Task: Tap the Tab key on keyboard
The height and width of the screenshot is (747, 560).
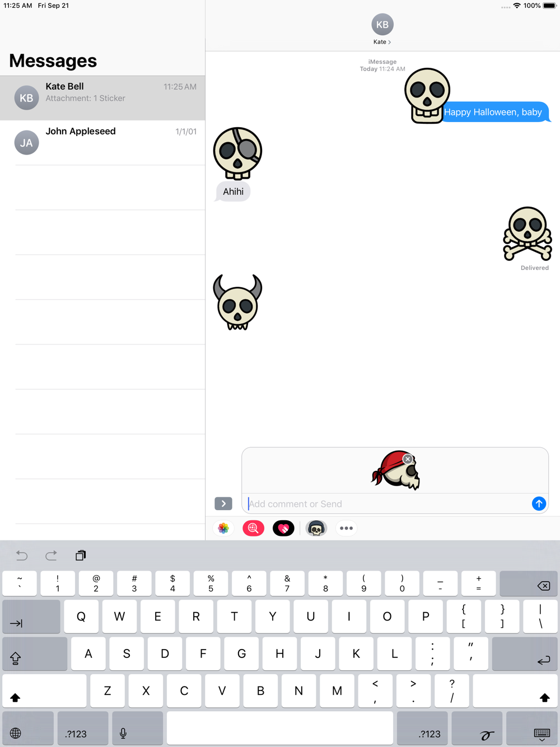Action: point(31,617)
